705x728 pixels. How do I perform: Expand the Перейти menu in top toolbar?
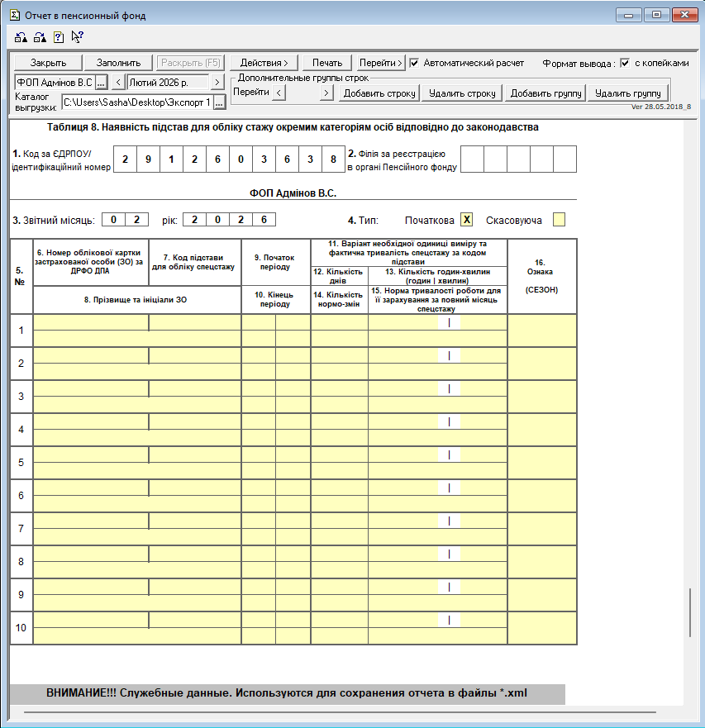coord(380,63)
